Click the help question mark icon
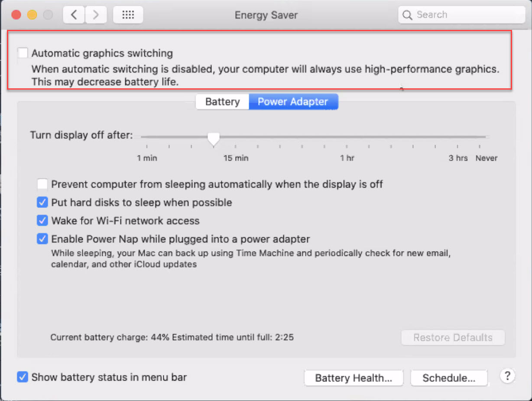 pos(507,376)
